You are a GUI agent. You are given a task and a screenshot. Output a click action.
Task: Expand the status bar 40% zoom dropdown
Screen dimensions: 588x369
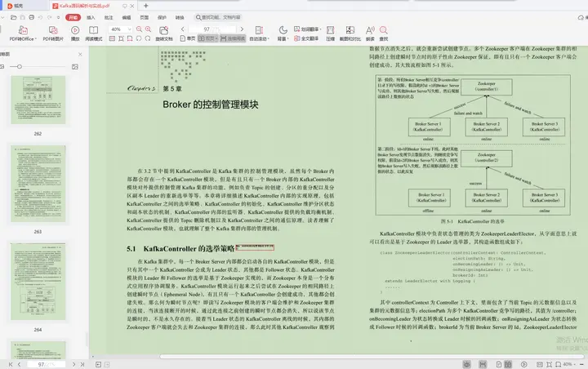[574, 364]
